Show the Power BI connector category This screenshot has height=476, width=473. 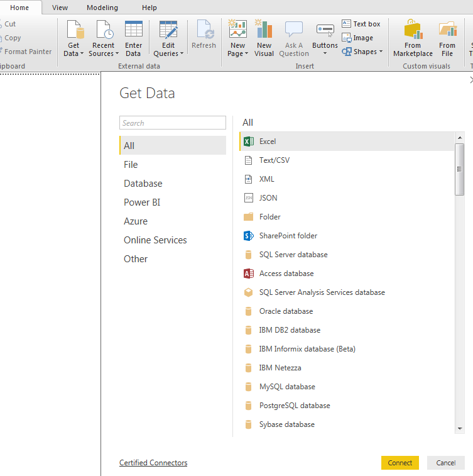click(x=173, y=202)
